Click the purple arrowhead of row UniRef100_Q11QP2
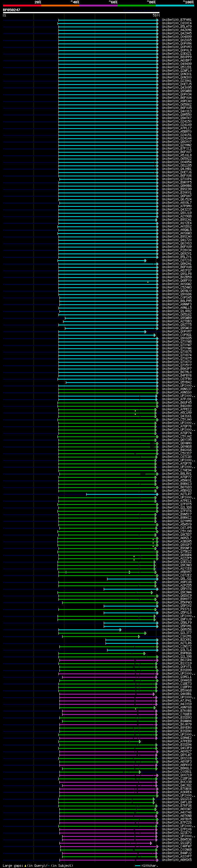This screenshot has height=868, width=197. 151,843
